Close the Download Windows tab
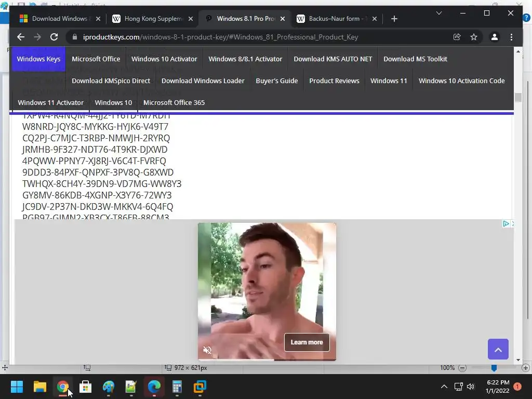The width and height of the screenshot is (532, 399). coord(98,19)
